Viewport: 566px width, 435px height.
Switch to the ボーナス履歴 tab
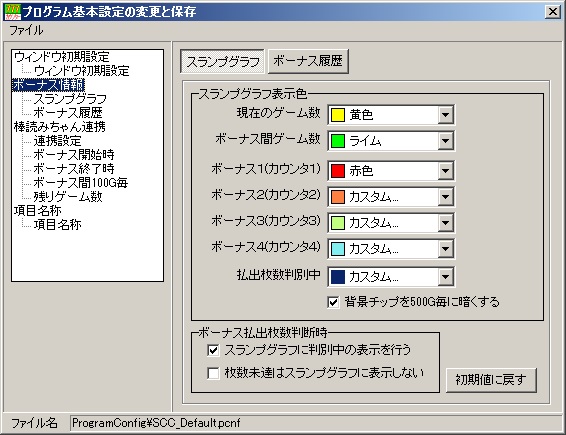(x=308, y=61)
